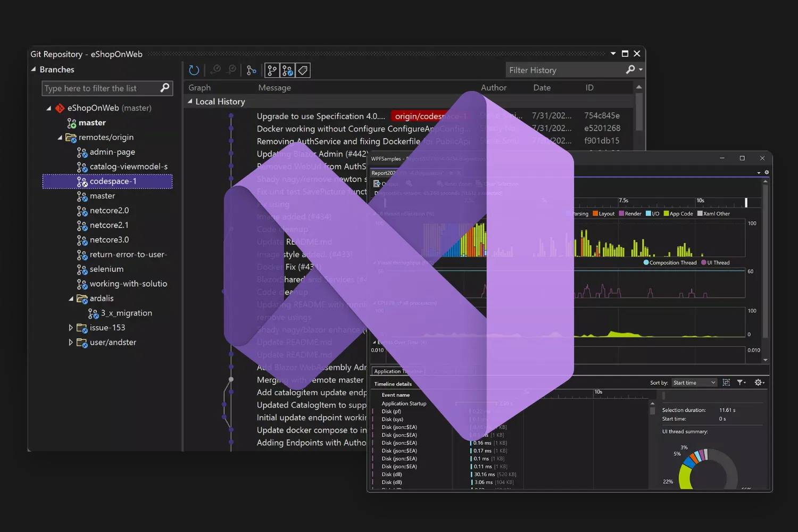The width and height of the screenshot is (798, 532).
Task: Select the Application Startup event row
Action: tap(404, 403)
